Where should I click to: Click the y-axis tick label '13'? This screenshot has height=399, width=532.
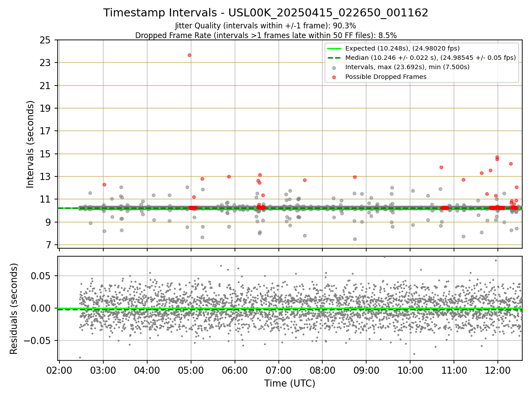coord(45,176)
